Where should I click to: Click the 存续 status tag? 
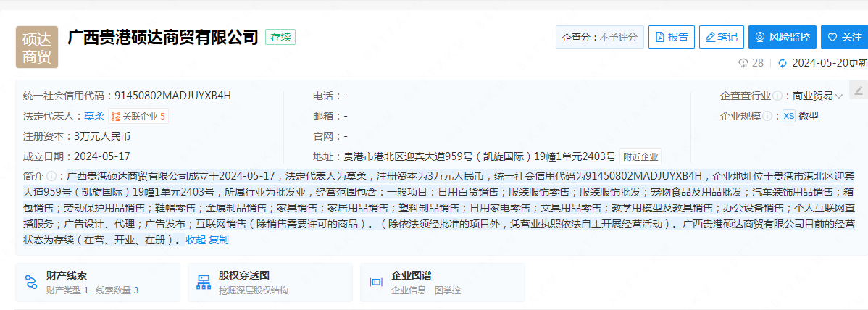click(280, 37)
